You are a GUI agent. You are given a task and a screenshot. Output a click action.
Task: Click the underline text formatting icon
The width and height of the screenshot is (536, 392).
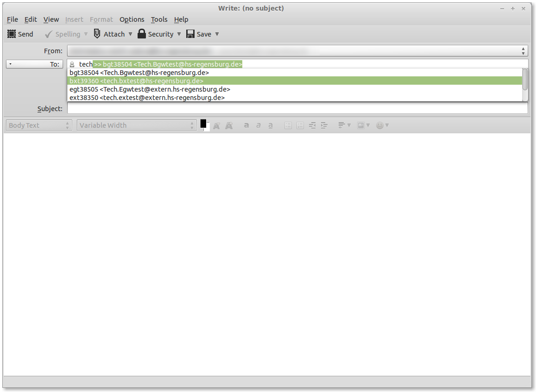coord(271,125)
